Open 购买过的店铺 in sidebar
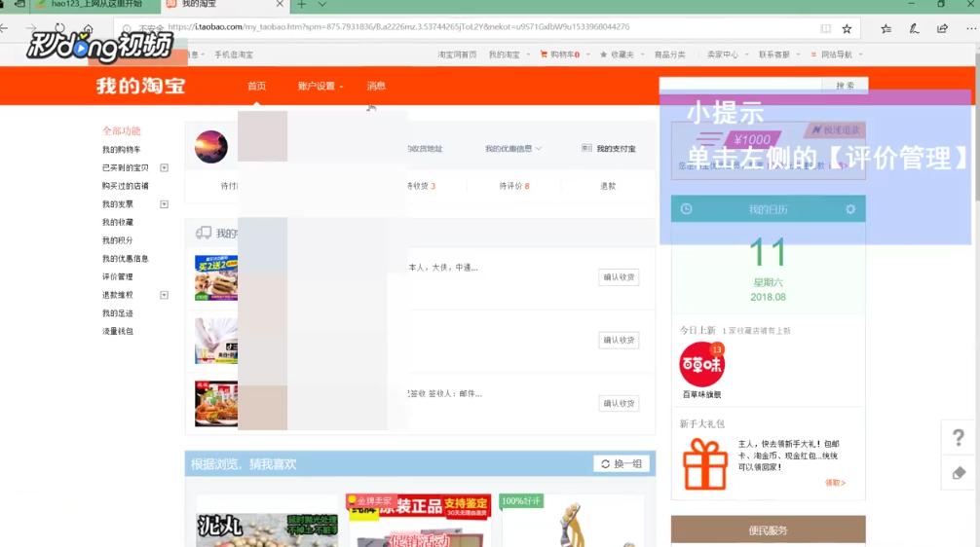 (126, 186)
